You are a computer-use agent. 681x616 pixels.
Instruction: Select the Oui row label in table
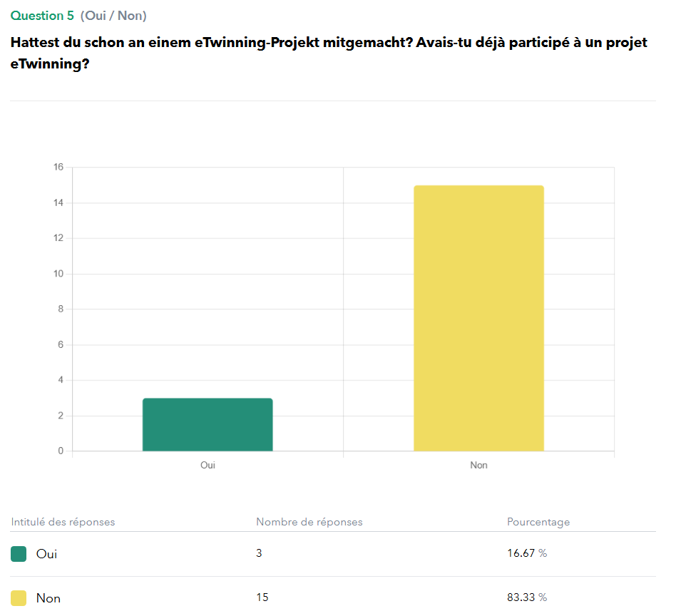46,553
